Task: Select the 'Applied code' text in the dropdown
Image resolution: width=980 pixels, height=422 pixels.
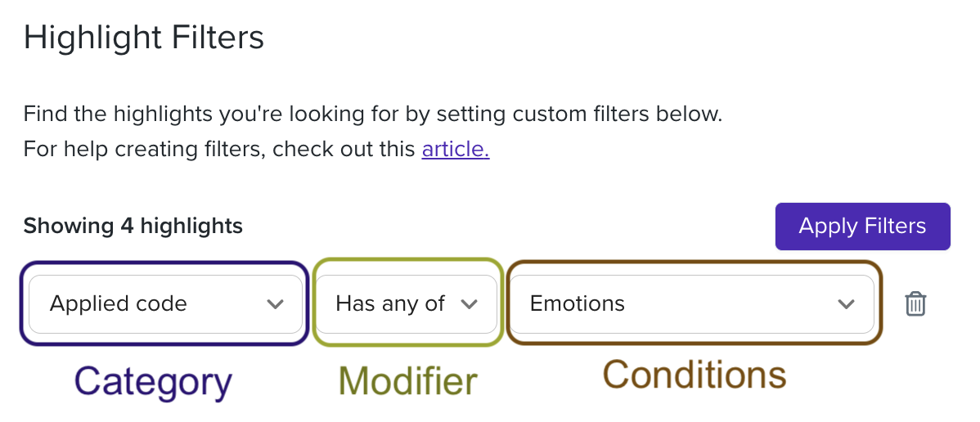Action: (118, 304)
